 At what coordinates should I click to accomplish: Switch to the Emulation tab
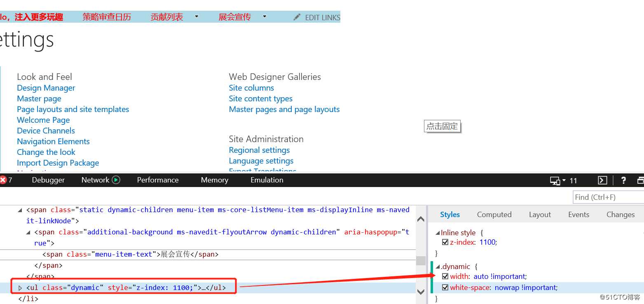[x=267, y=180]
